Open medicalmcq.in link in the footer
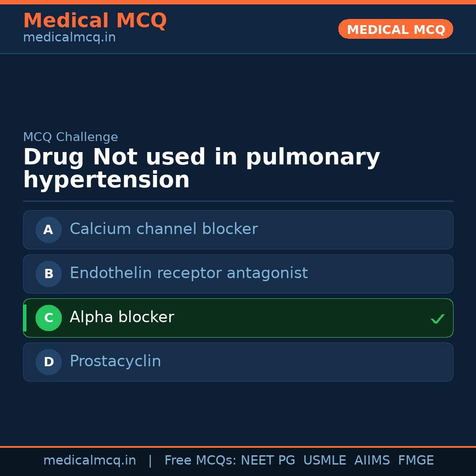The height and width of the screenshot is (476, 476). pos(89,461)
